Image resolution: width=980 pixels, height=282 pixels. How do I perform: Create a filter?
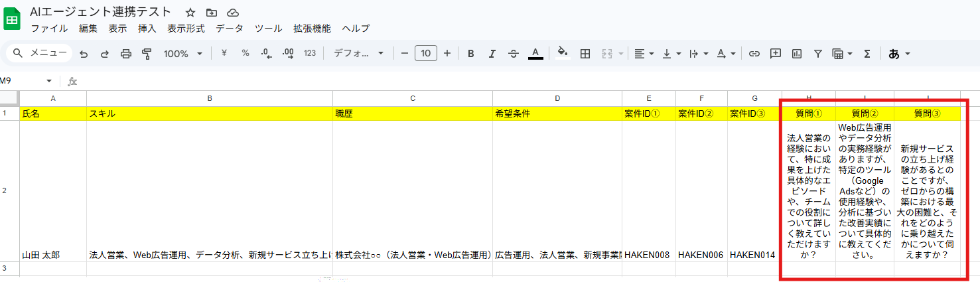(817, 54)
